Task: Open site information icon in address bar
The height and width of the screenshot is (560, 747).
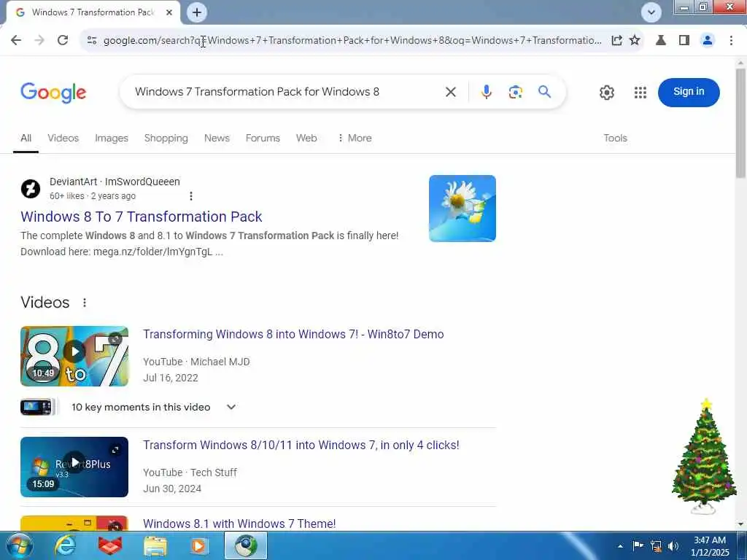Action: [92, 41]
